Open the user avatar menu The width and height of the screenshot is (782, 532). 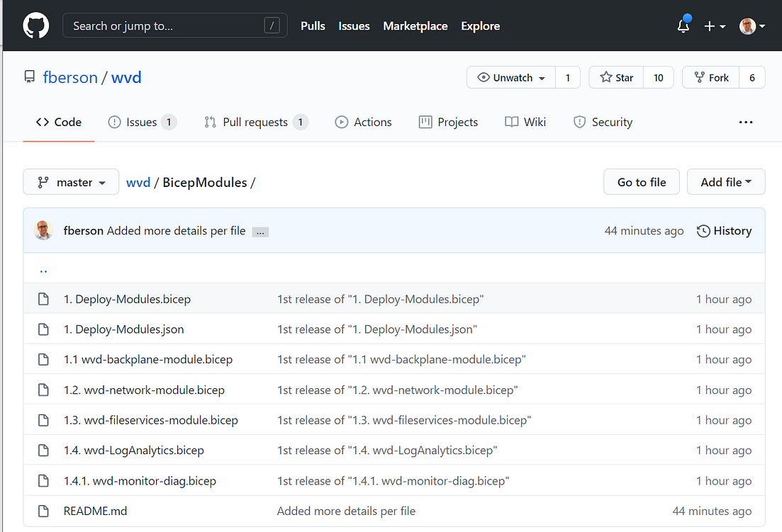[752, 26]
